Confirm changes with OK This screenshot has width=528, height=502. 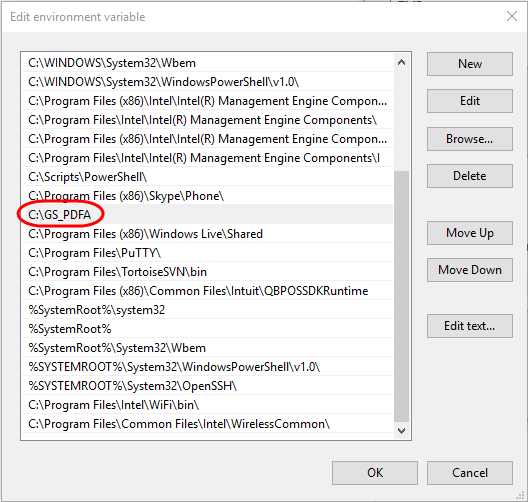coord(375,473)
